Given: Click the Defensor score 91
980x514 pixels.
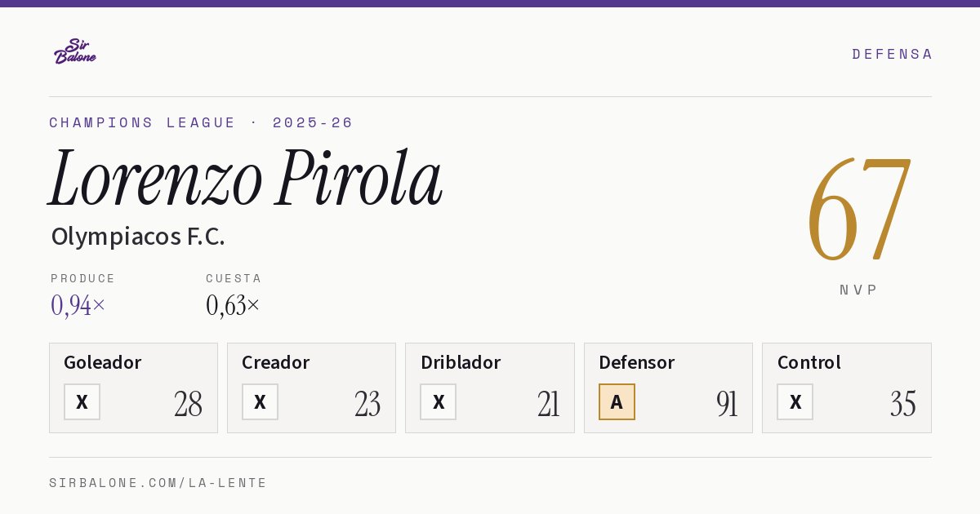Looking at the screenshot, I should pos(727,404).
